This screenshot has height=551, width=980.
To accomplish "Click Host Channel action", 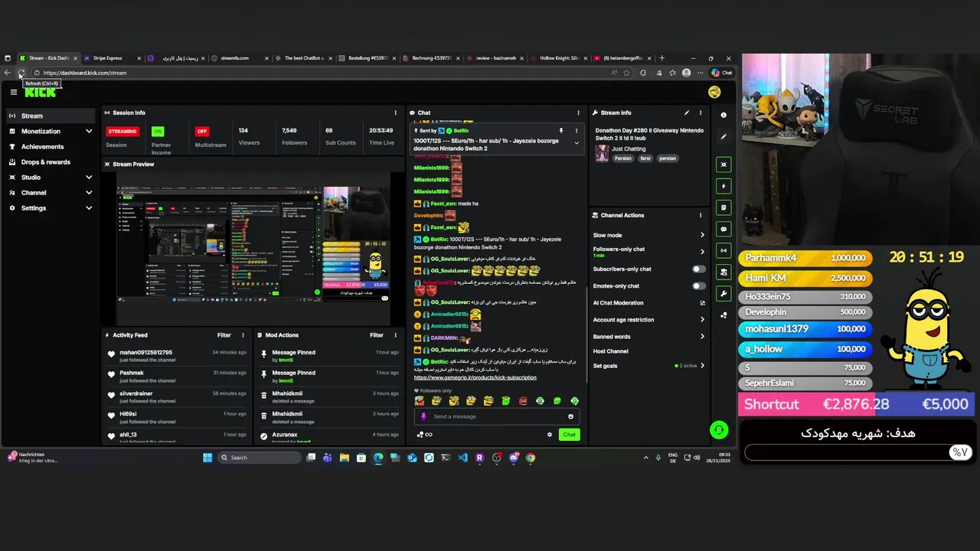I will [610, 351].
